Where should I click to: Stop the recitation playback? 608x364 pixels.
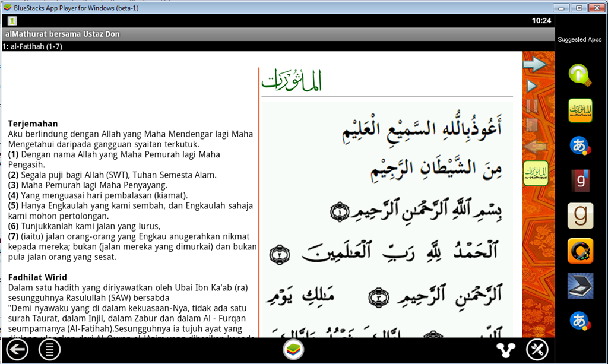pyautogui.click(x=532, y=125)
